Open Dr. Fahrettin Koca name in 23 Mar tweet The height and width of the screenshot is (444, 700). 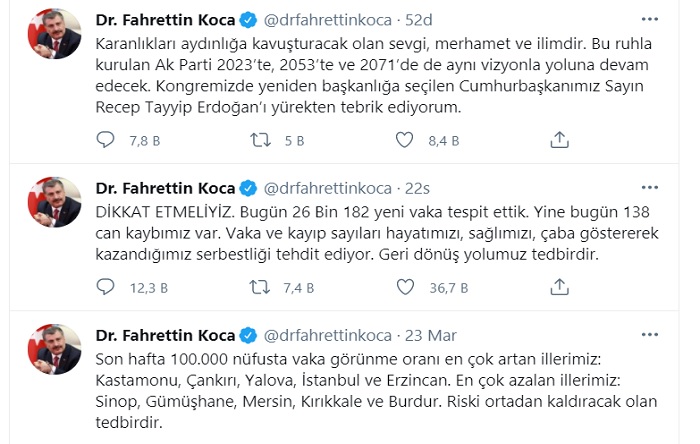pyautogui.click(x=164, y=333)
